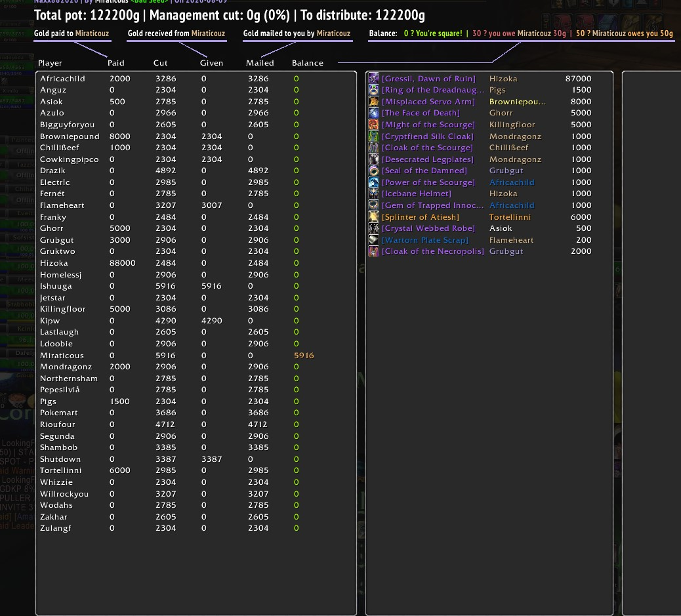This screenshot has height=616, width=681.
Task: Select the Ishuuga player row name
Action: [56, 286]
